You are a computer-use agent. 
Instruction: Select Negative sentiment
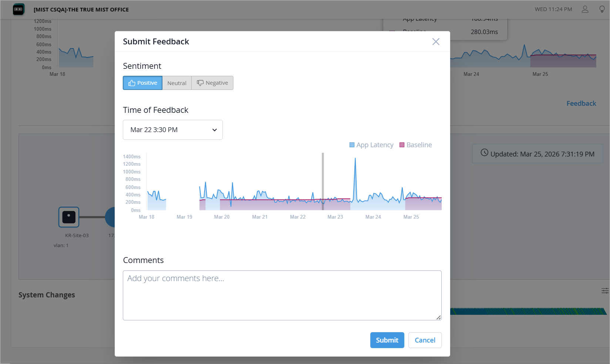[x=212, y=83]
